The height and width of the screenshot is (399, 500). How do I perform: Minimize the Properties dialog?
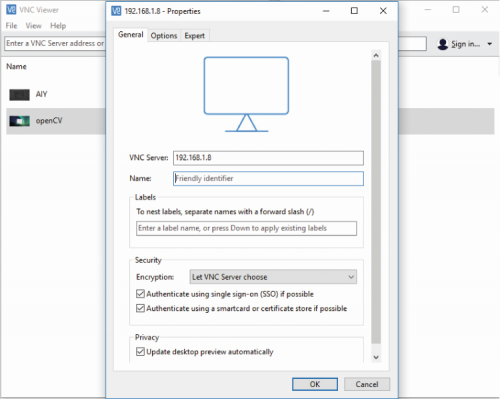[326, 11]
